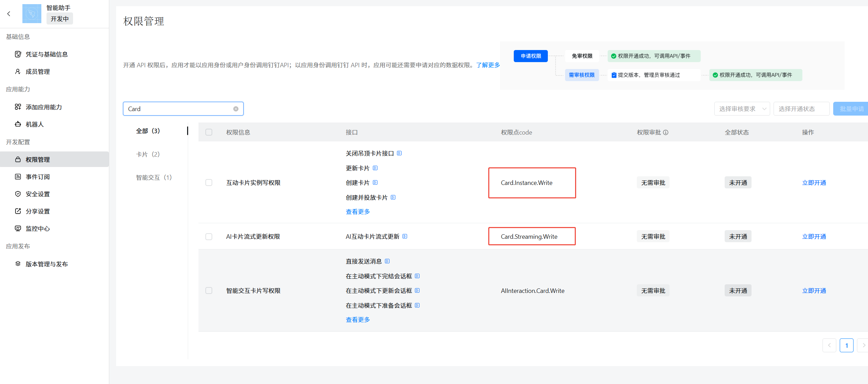Click doc icon next to AI互动卡片流式更新
Viewport: 868px width, 384px height.
coord(405,236)
